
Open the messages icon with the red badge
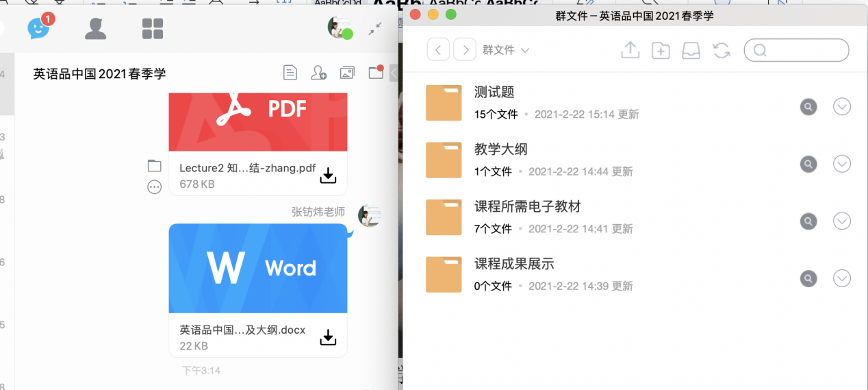(x=40, y=27)
